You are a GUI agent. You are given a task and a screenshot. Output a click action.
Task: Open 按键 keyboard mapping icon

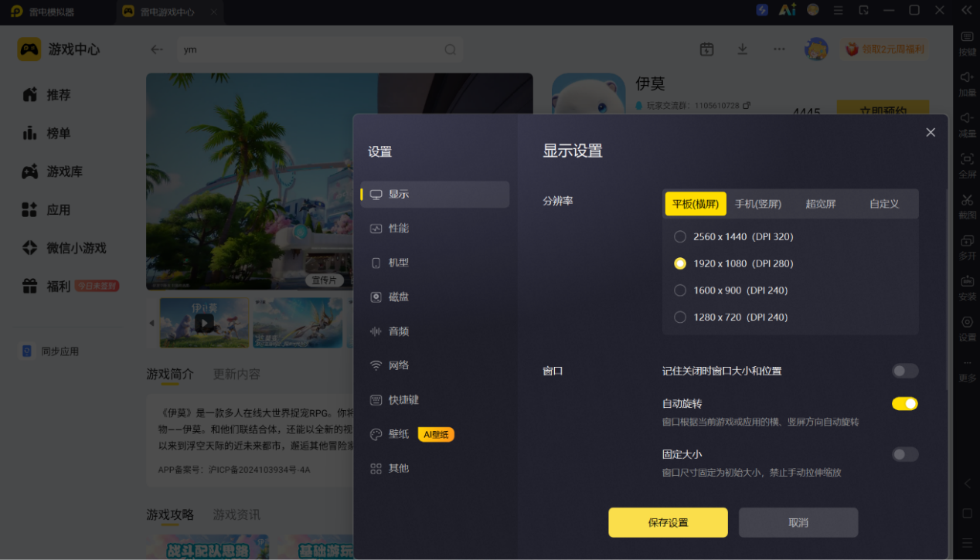pos(967,37)
